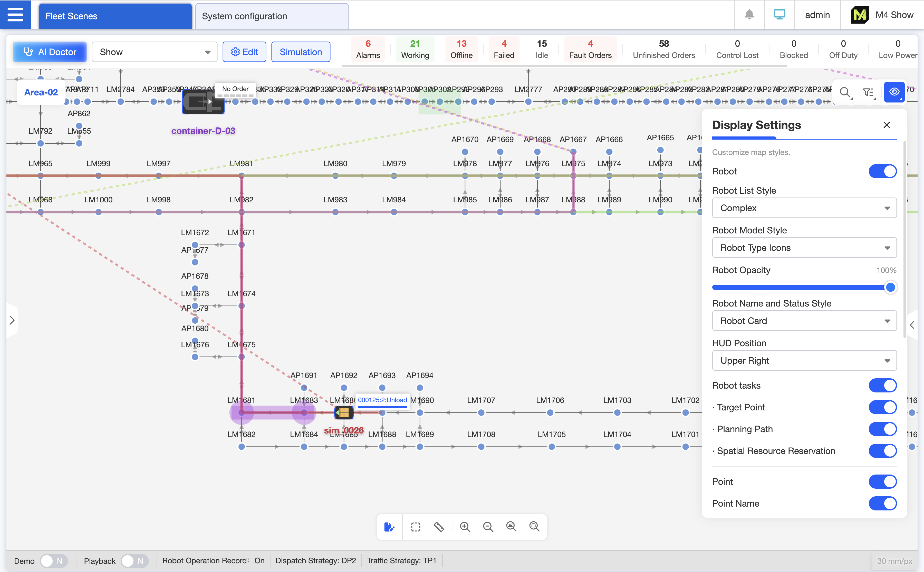924x572 pixels.
Task: Select the ruler measurement tool
Action: click(x=439, y=527)
